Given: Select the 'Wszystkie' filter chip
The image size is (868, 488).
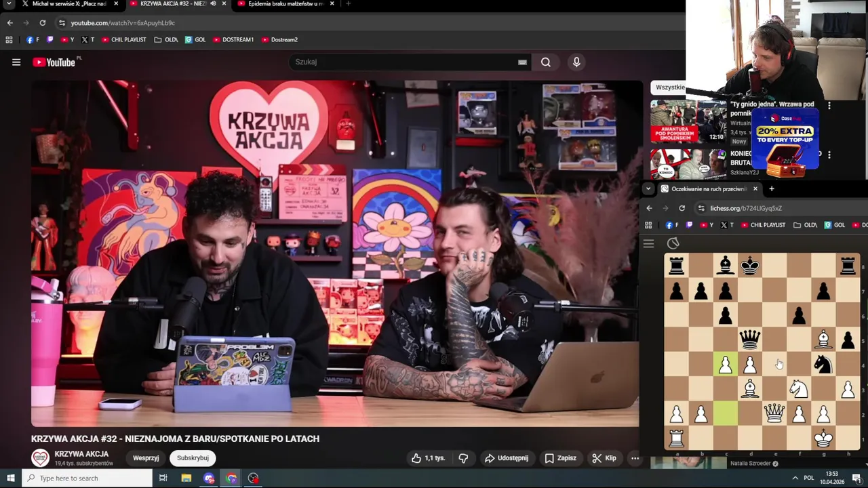Looking at the screenshot, I should point(669,87).
